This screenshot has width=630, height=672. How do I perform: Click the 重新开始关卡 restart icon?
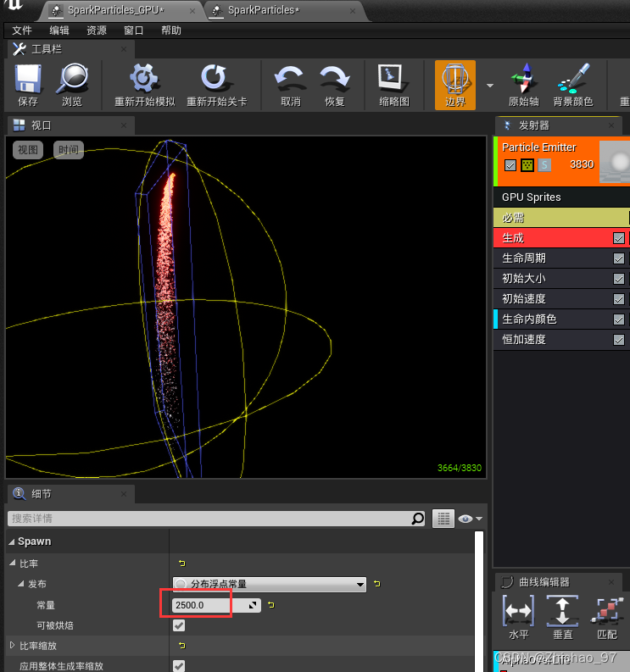point(215,78)
